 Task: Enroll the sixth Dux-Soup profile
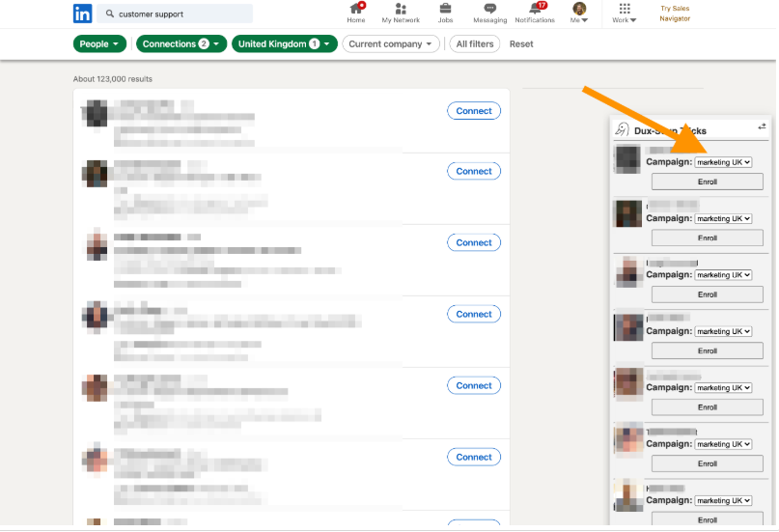pos(708,463)
